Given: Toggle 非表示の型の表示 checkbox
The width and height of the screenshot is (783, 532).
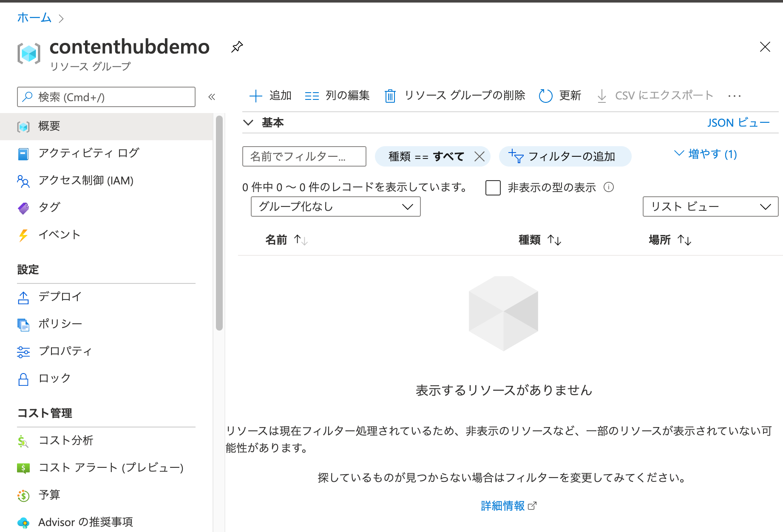Looking at the screenshot, I should pyautogui.click(x=493, y=187).
